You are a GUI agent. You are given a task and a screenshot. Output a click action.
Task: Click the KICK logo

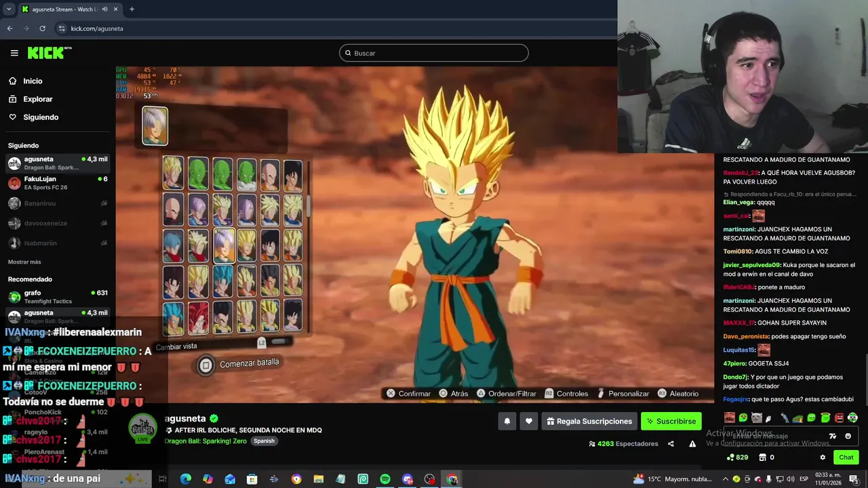pos(50,53)
